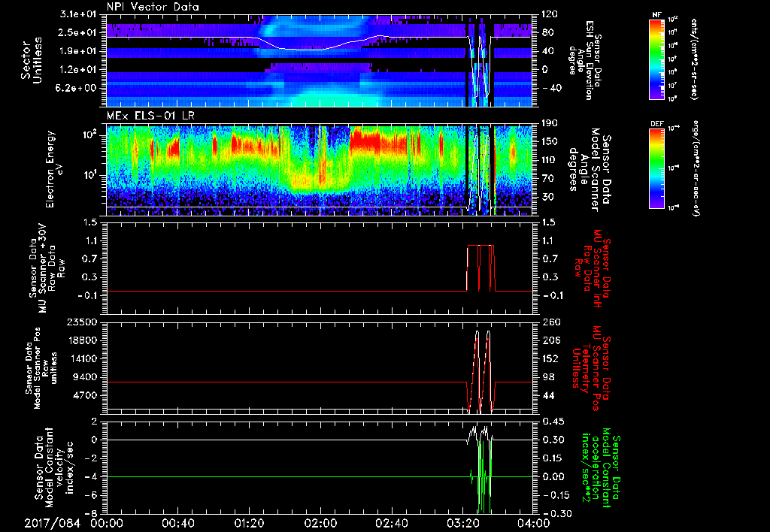Click the 03:20 time axis tick label

pyautogui.click(x=463, y=522)
